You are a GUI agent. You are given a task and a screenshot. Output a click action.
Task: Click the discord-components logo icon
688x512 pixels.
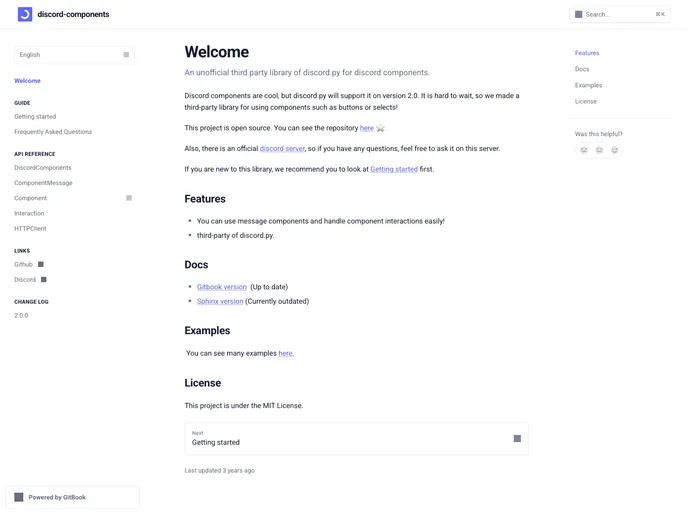pyautogui.click(x=25, y=14)
